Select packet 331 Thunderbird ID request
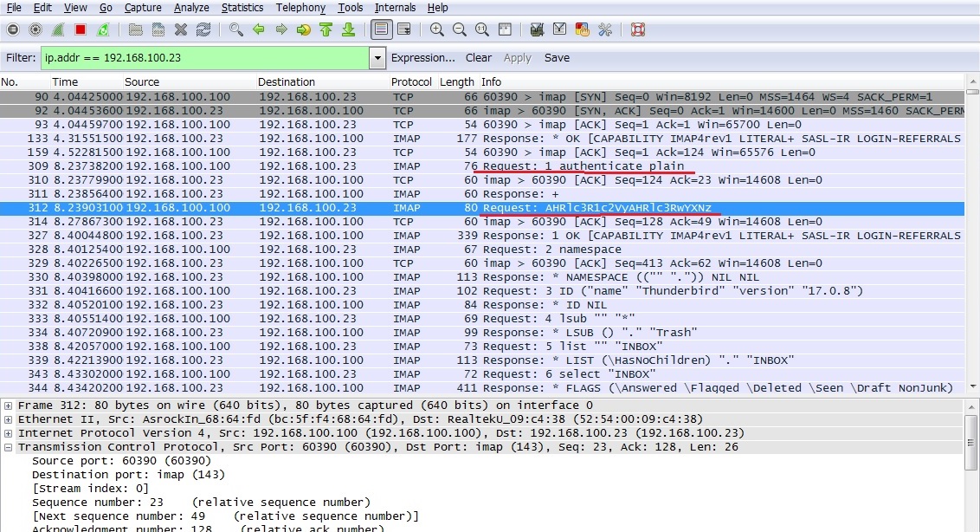 point(482,290)
